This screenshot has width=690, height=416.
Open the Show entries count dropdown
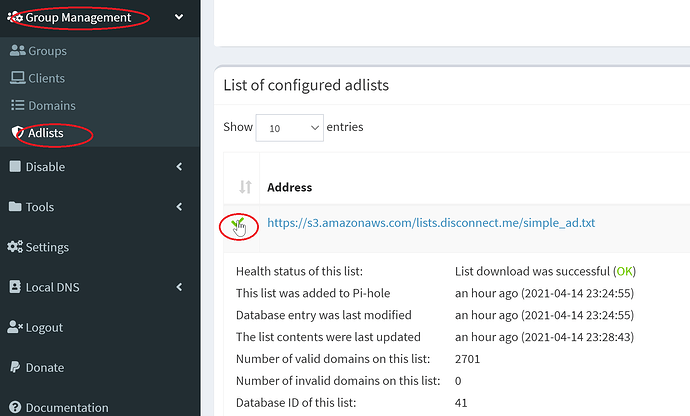point(290,127)
